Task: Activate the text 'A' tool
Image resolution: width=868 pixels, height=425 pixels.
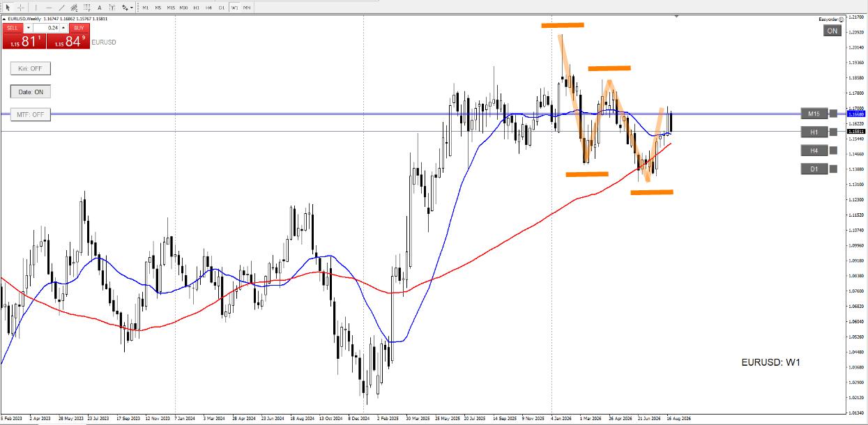Action: coord(100,8)
